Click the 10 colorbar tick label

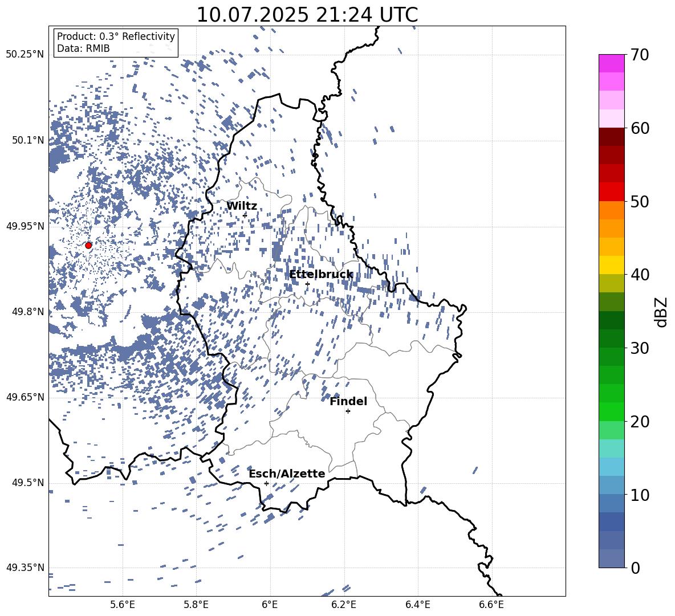[640, 495]
